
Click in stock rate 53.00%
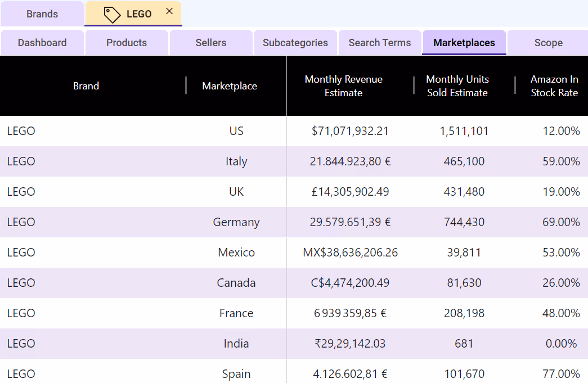(562, 252)
